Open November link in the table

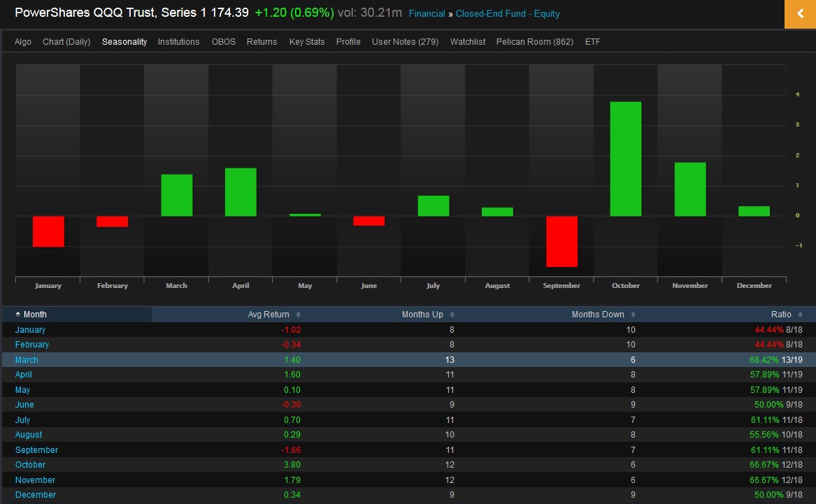tap(35, 480)
